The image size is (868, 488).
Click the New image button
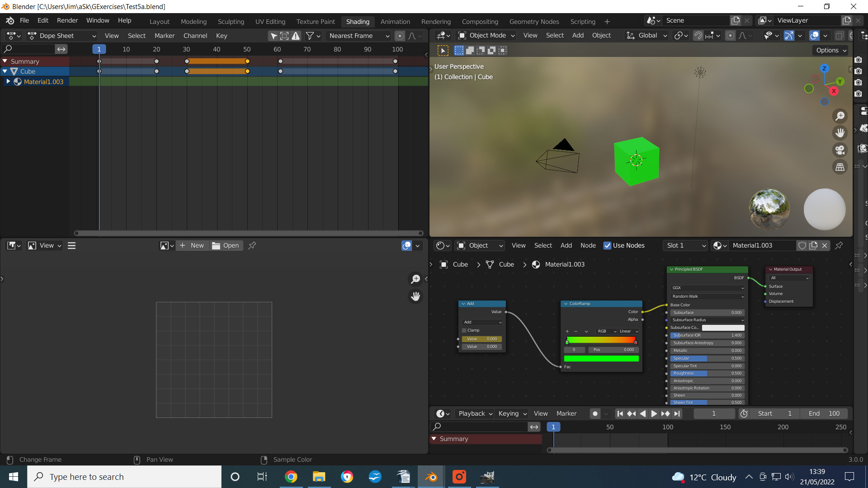pos(192,245)
